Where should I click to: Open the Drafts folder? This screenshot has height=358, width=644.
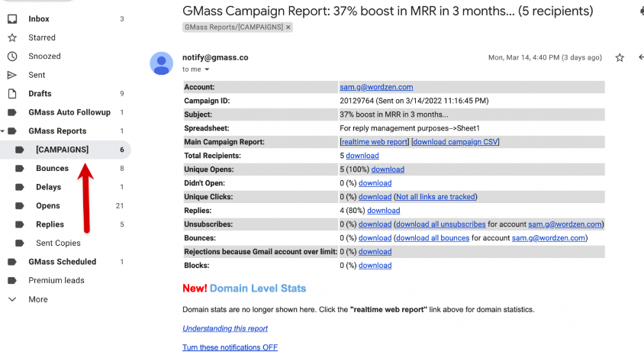point(40,94)
